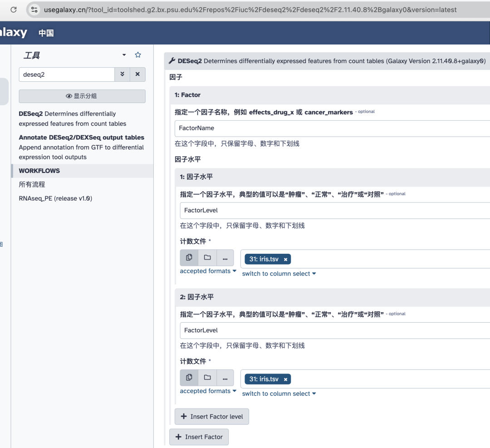
Task: Open the Galaxy 中国 home logo
Action: tap(27, 33)
